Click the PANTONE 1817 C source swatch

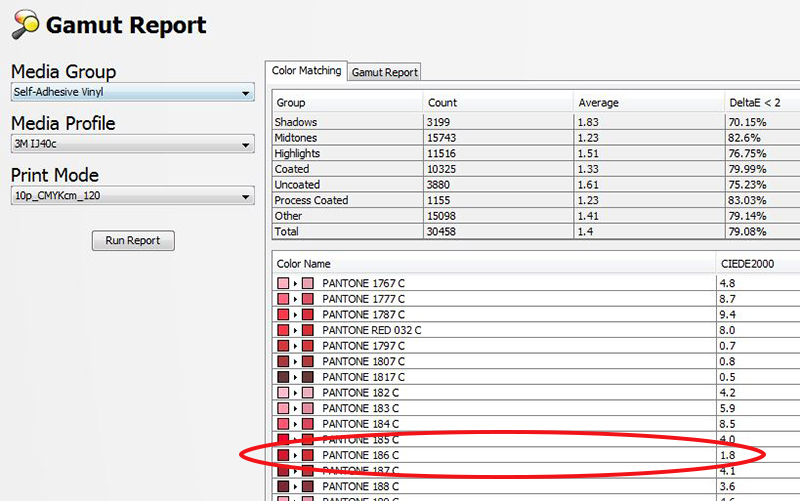(283, 377)
